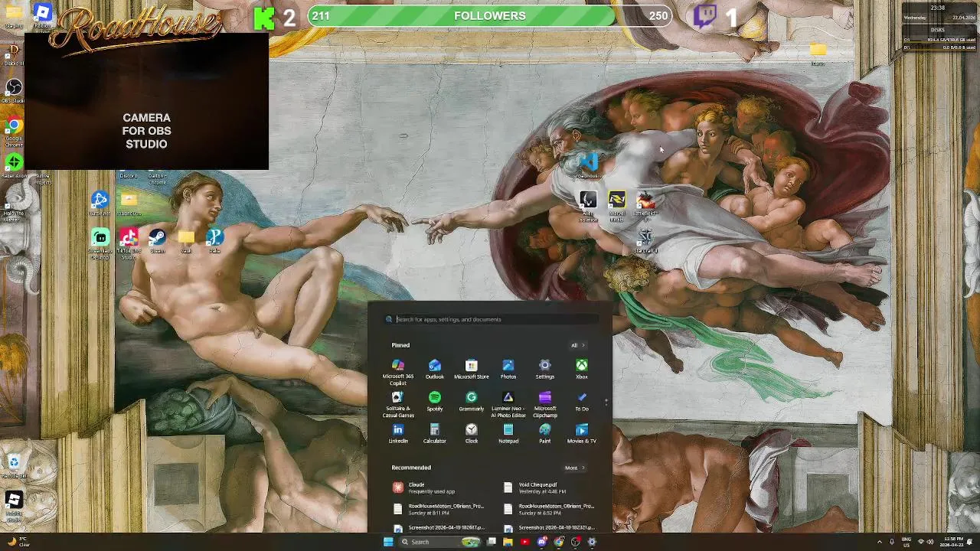The height and width of the screenshot is (551, 980).
Task: Open the Photos app in Start
Action: (x=508, y=370)
